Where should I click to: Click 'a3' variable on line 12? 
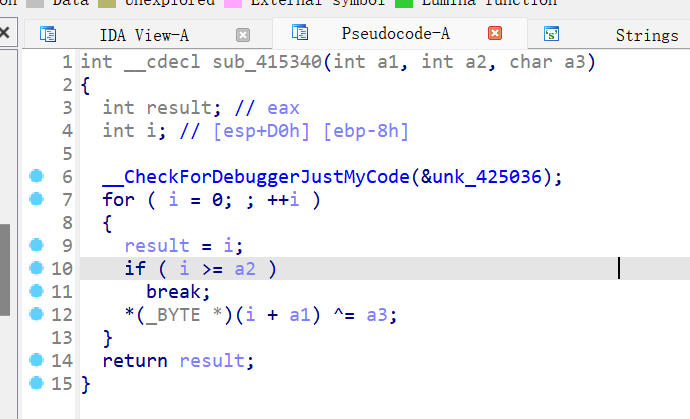coord(377,315)
